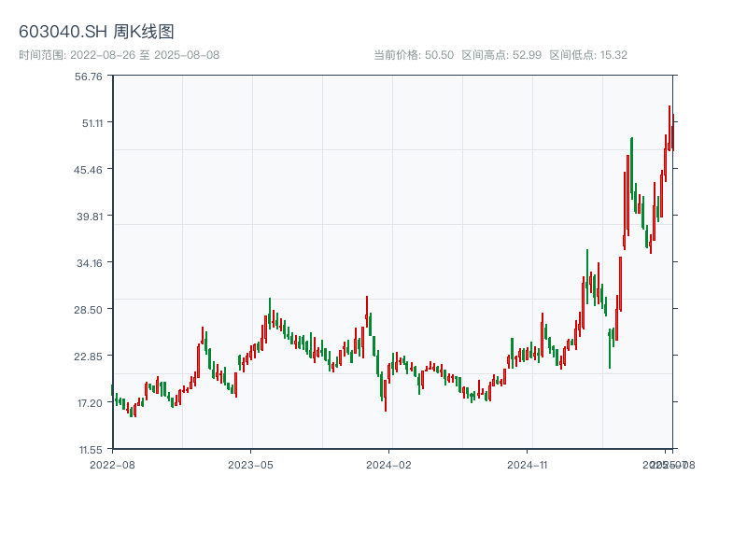747x560 pixels.
Task: Click the 22.85 y-axis label
Action: [88, 357]
